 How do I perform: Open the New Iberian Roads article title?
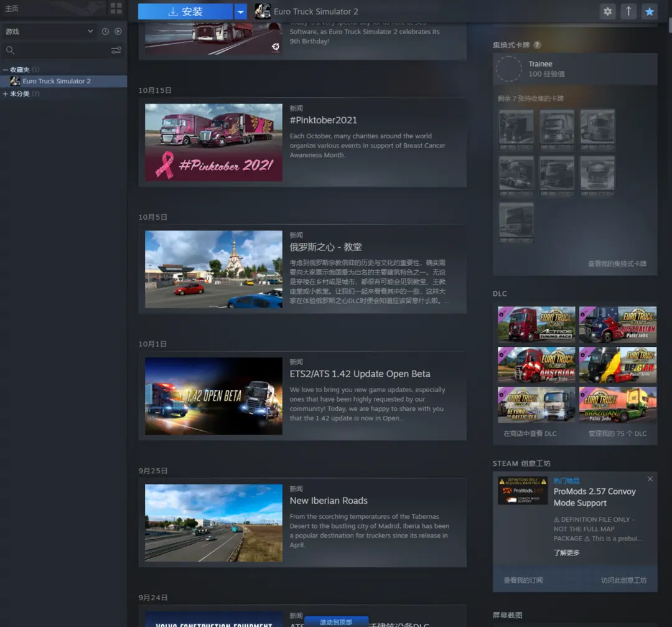coord(329,501)
